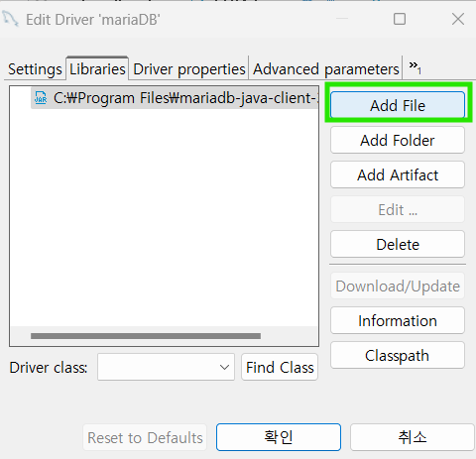Open library Information
Screen dimensions: 476x459
(x=398, y=320)
